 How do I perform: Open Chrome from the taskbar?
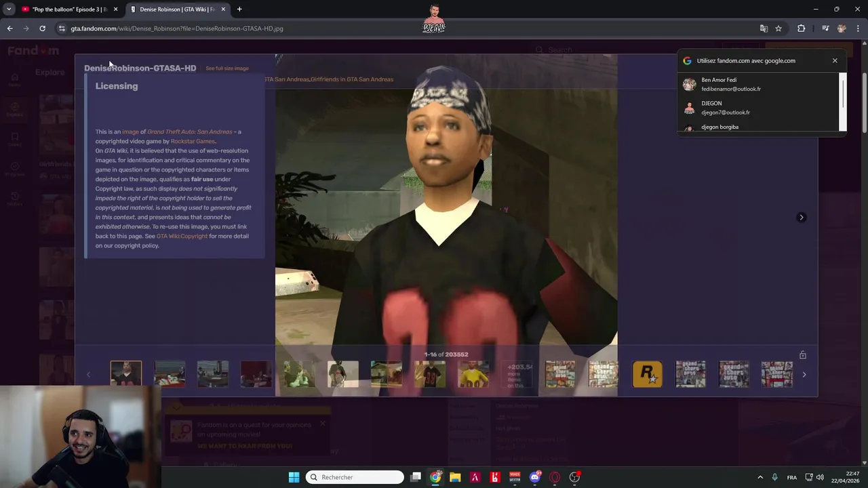435,477
